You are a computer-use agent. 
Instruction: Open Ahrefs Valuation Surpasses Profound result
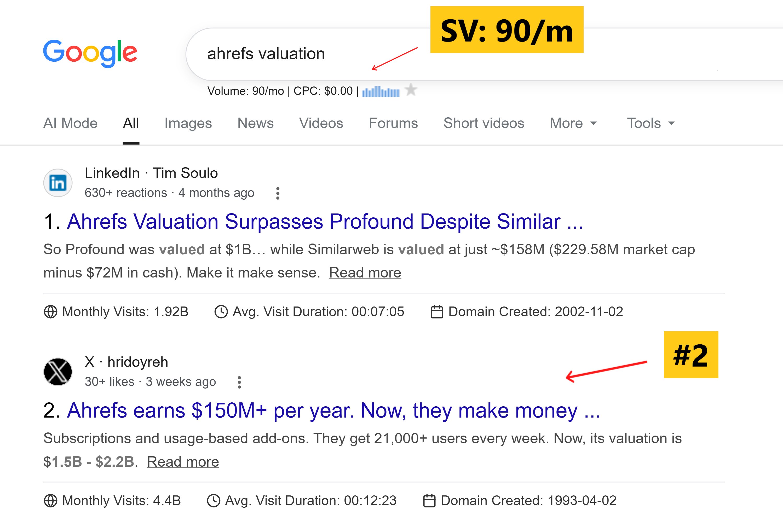coord(325,222)
